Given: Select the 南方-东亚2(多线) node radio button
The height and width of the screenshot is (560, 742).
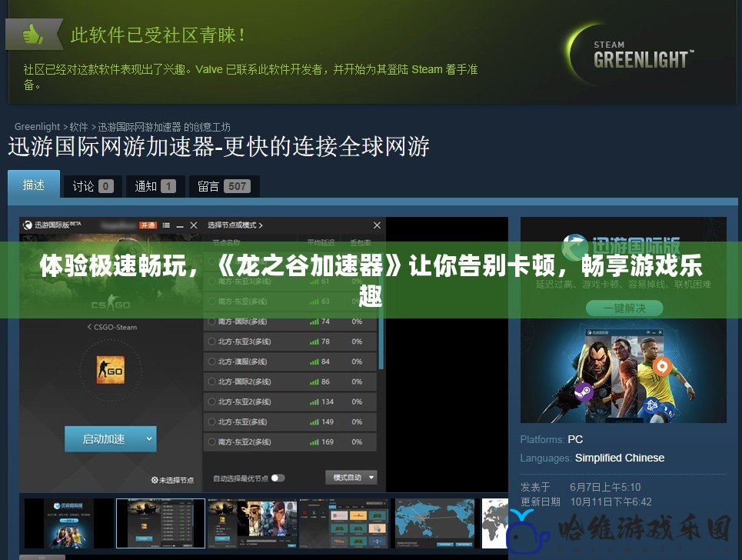Looking at the screenshot, I should pos(211,442).
